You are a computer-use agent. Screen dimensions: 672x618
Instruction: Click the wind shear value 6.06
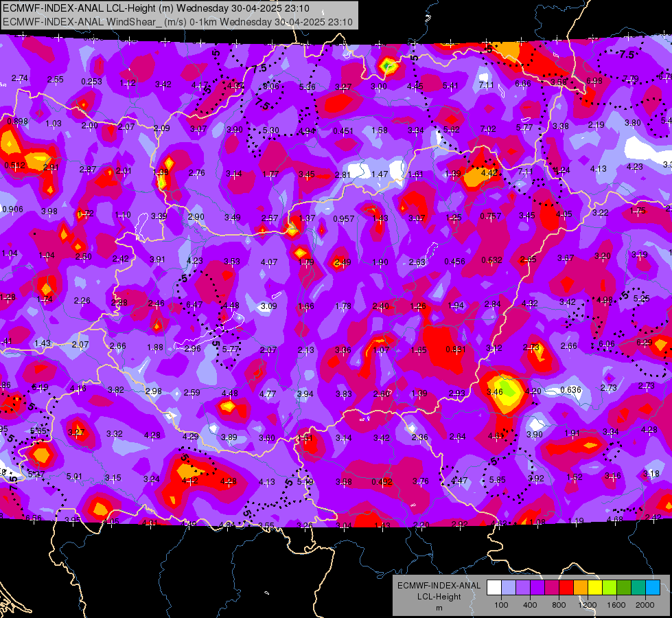(606, 343)
